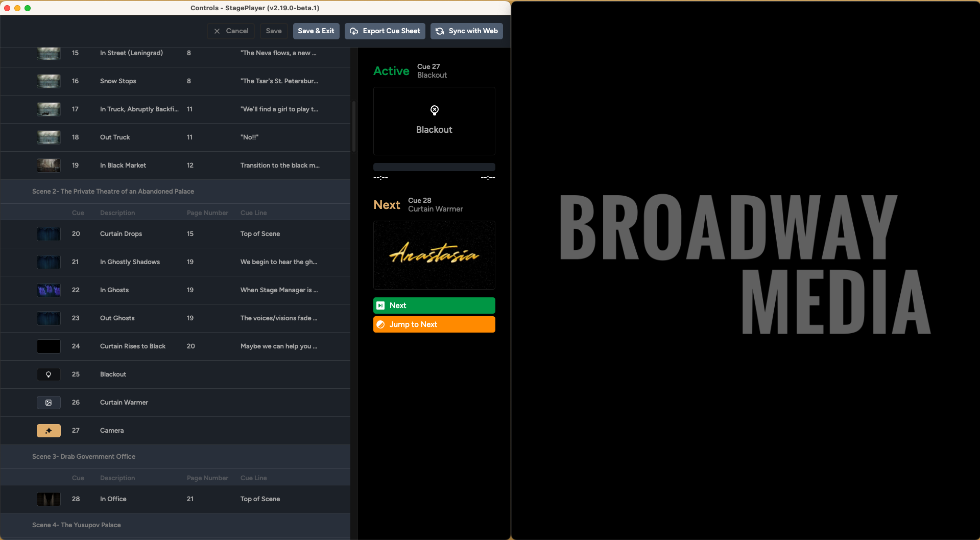Select cue 26 Curtain Warmer image icon
Viewport: 980px width, 540px height.
point(49,403)
